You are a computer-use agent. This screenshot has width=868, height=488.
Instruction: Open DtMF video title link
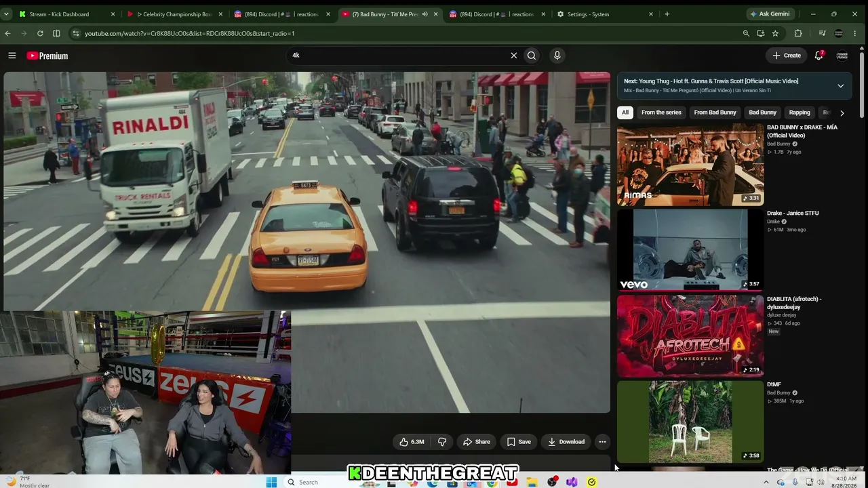pos(774,385)
